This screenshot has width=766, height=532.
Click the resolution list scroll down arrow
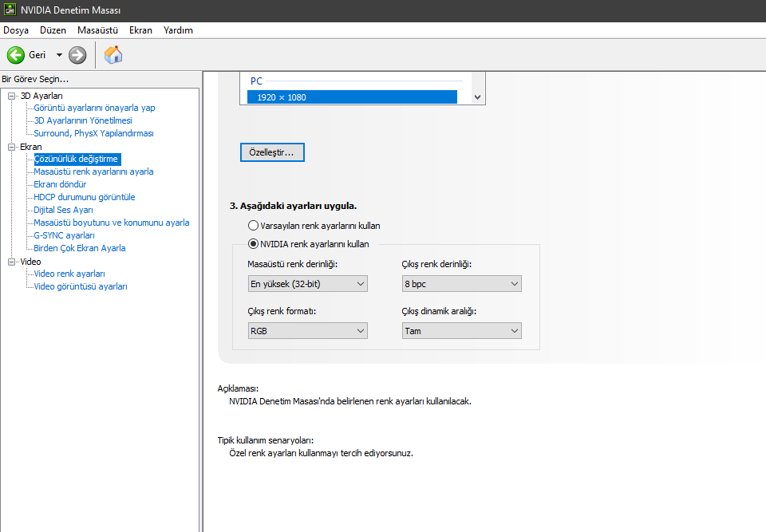click(x=478, y=97)
